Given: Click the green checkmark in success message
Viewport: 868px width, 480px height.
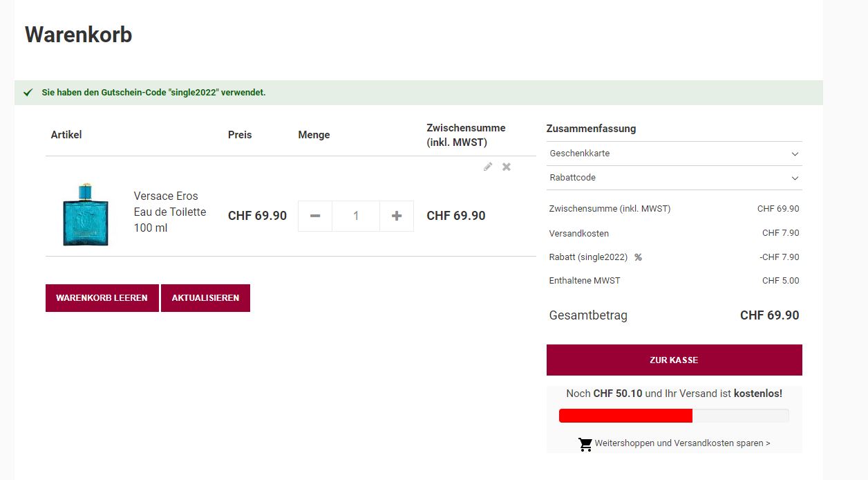Looking at the screenshot, I should pyautogui.click(x=28, y=93).
